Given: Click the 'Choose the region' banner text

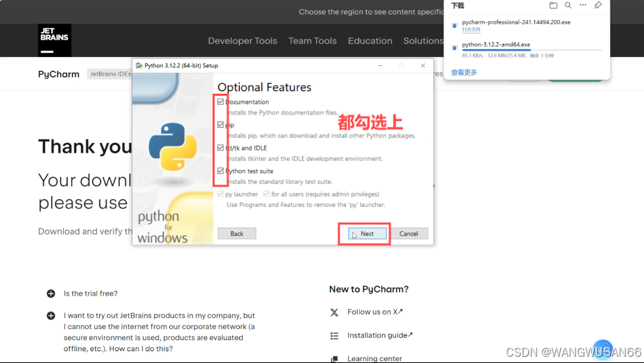Looking at the screenshot, I should point(372,12).
